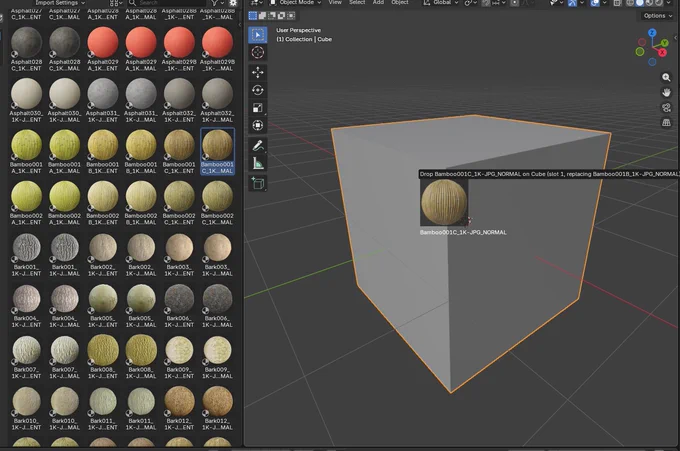Select Asphalt031_ 1K-J...ENT gray material

point(103,100)
